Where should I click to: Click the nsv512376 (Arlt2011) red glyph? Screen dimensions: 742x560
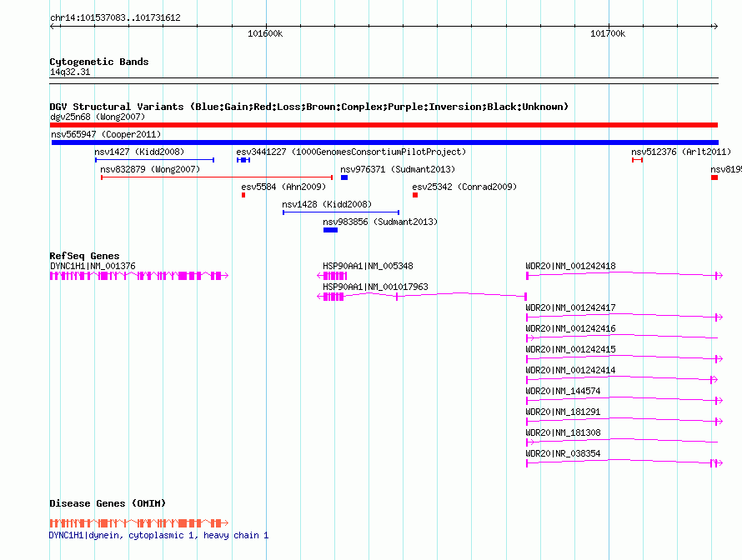(638, 160)
